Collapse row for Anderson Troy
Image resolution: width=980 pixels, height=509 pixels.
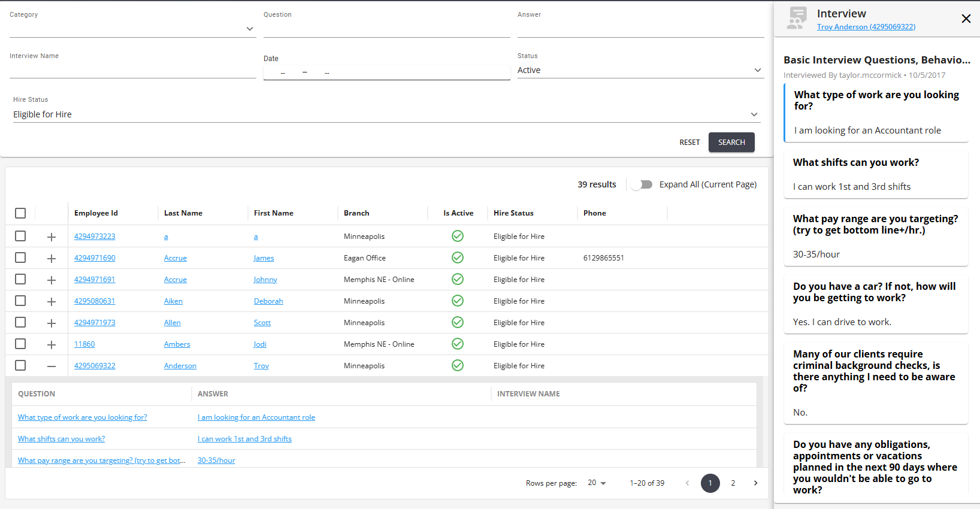[x=52, y=366]
